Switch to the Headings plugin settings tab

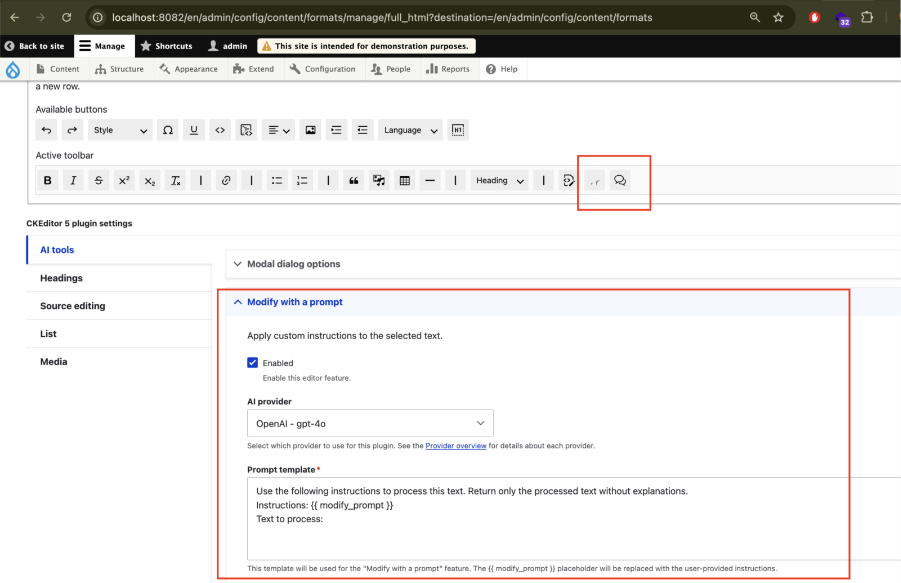coord(60,277)
